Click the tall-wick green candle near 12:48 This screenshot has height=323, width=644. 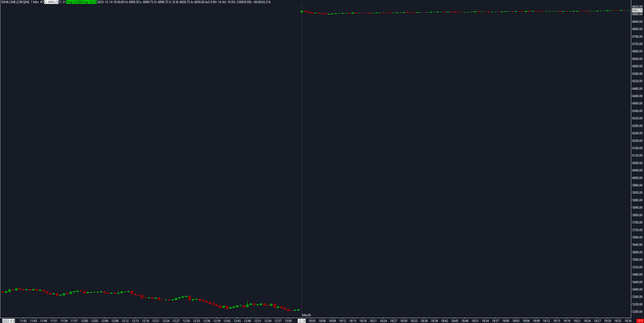(247, 305)
